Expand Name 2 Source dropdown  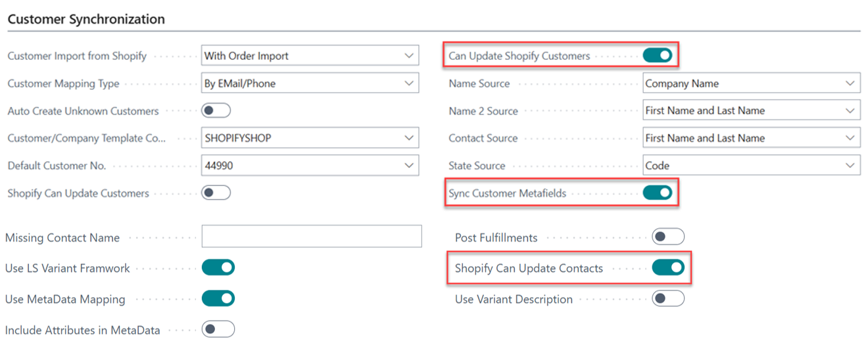point(850,111)
